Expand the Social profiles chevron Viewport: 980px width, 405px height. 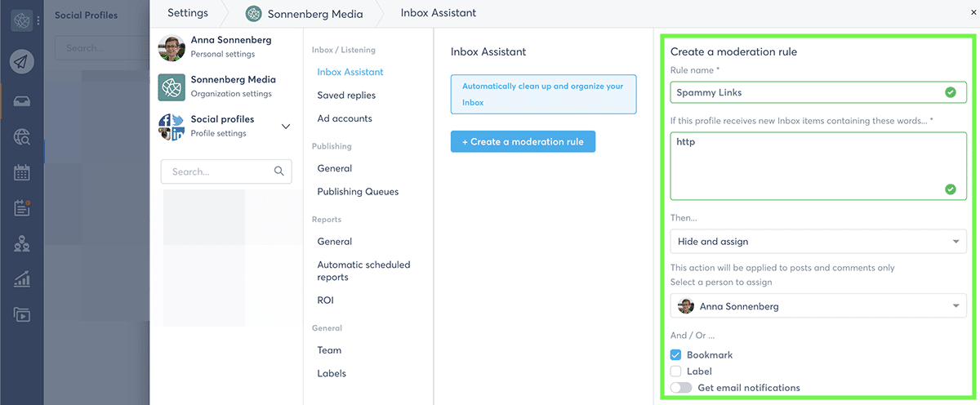(x=285, y=127)
